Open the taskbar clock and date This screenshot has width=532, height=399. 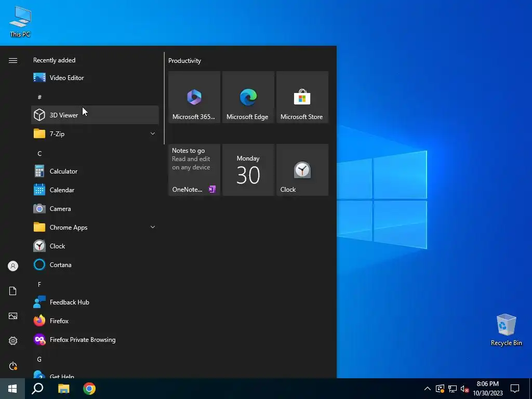point(487,389)
